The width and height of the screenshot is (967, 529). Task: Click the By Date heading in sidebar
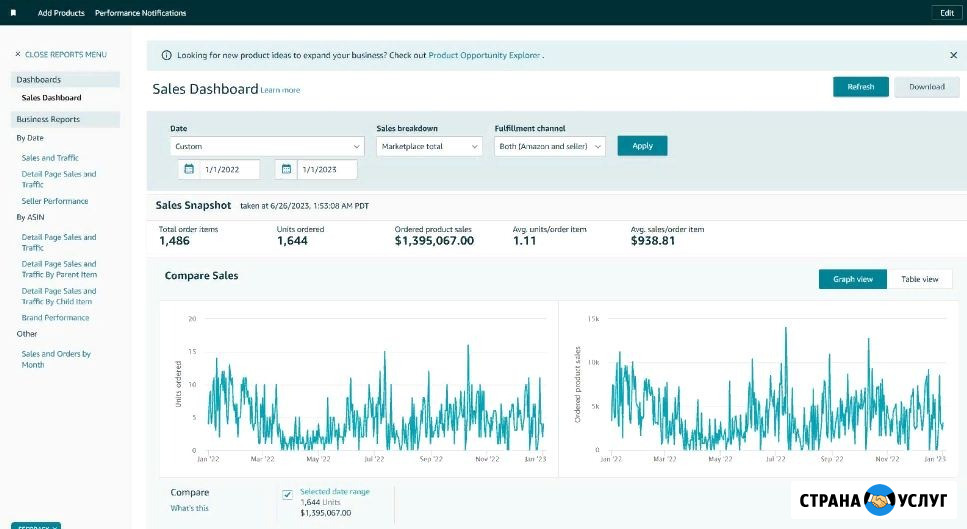pyautogui.click(x=30, y=138)
